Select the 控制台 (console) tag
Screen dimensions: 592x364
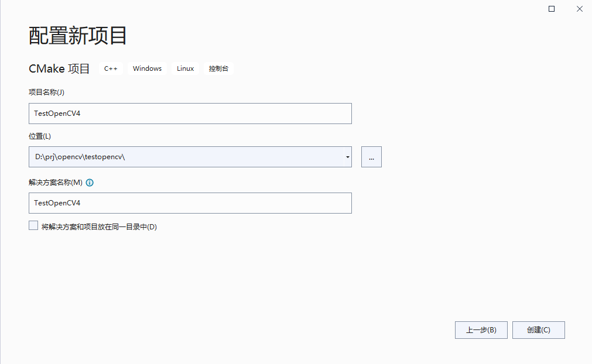218,68
